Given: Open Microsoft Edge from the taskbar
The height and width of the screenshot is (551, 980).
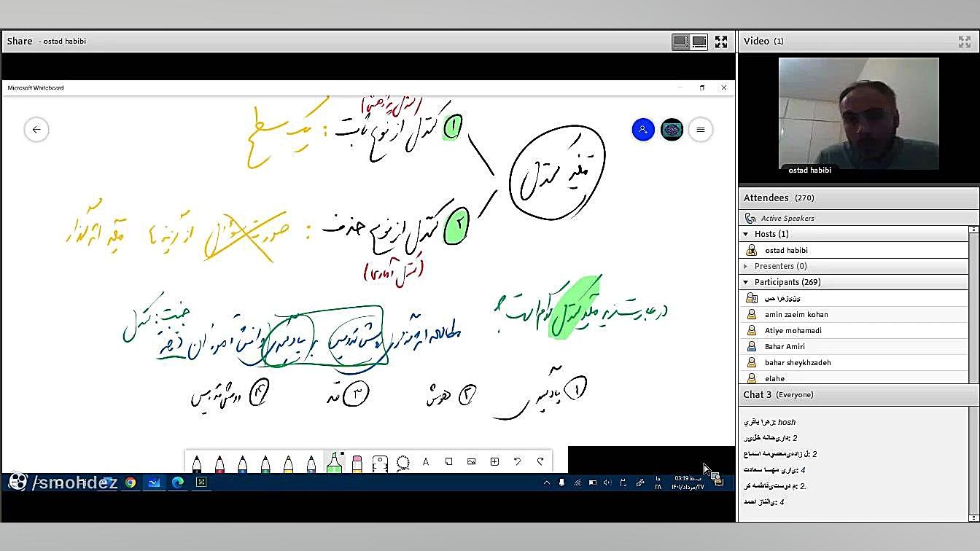Looking at the screenshot, I should 178,482.
